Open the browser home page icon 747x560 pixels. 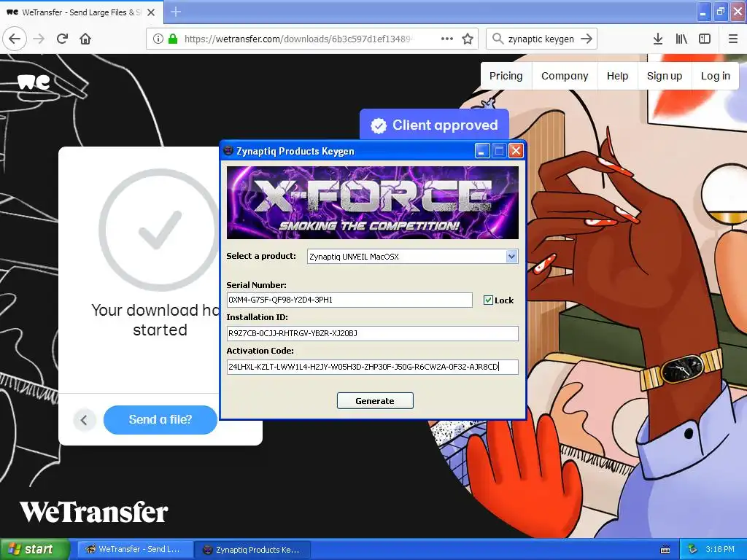tap(85, 39)
